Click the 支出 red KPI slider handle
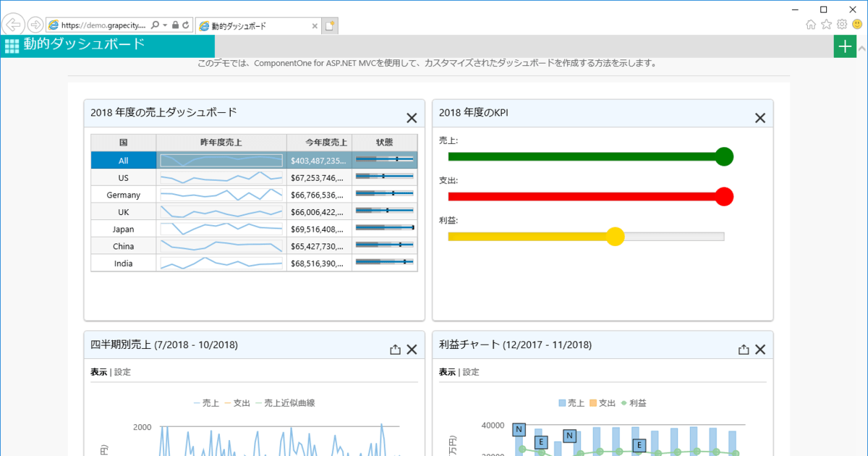 pyautogui.click(x=723, y=196)
